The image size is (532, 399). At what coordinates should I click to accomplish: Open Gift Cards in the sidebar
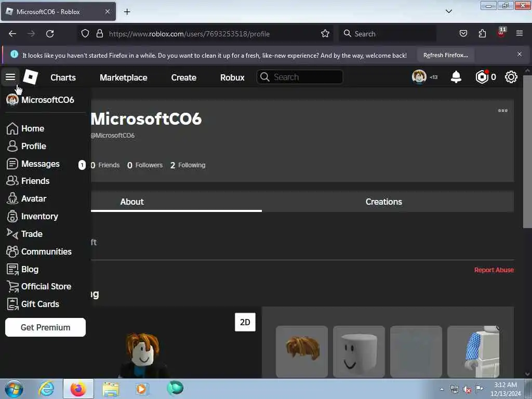[40, 304]
